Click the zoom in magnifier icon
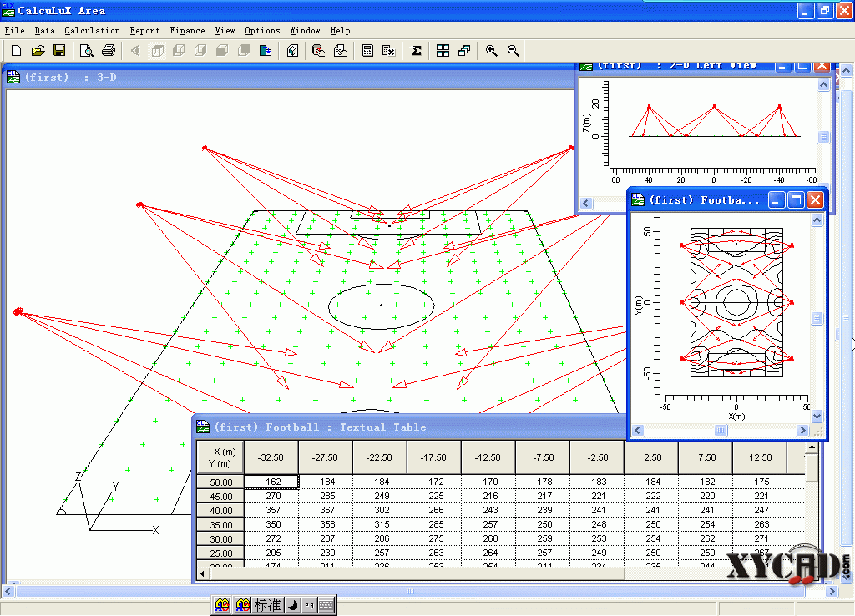The height and width of the screenshot is (616, 855). click(x=491, y=51)
